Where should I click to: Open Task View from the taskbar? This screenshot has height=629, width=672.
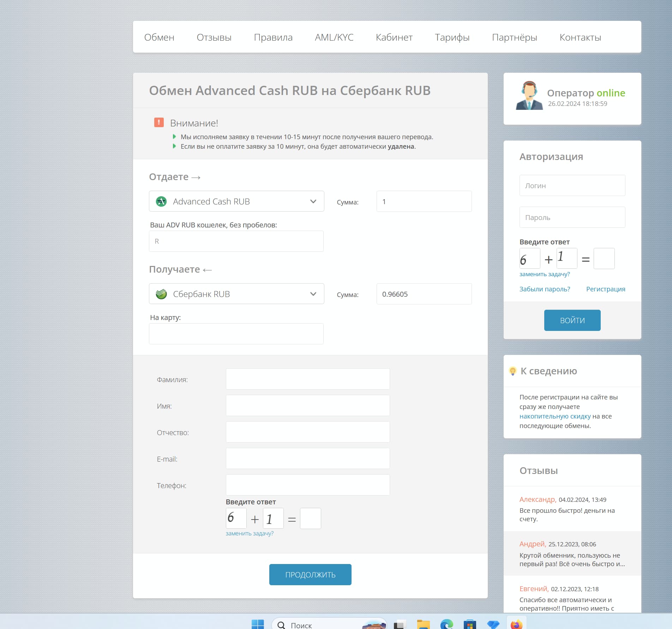coord(400,625)
